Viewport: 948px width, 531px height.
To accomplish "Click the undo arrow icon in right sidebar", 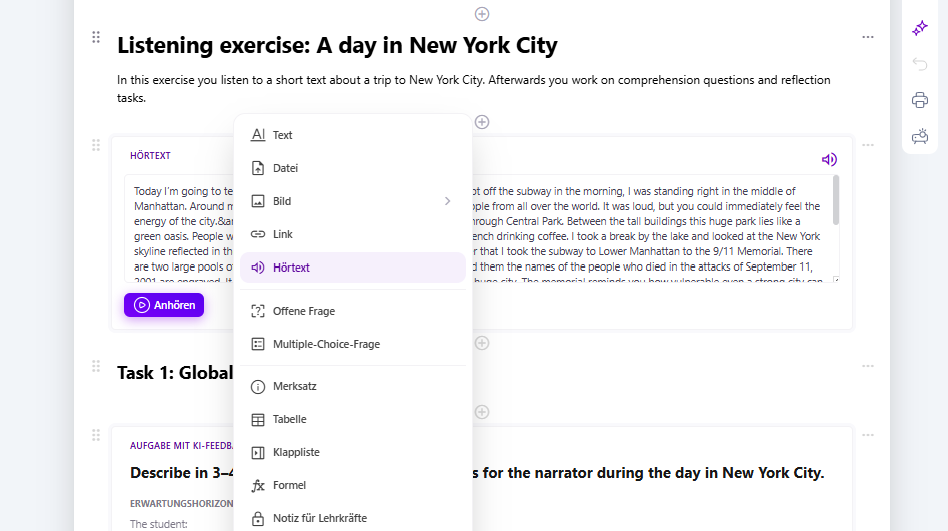I will 920,64.
